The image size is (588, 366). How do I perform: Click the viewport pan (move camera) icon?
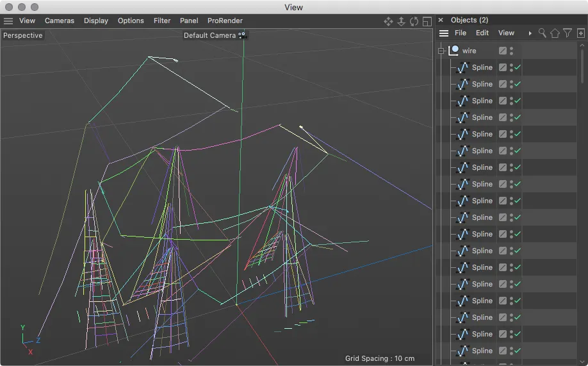point(388,21)
